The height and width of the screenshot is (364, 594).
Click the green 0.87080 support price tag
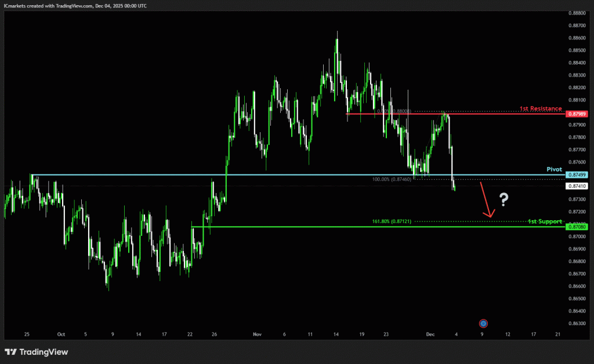tap(578, 227)
